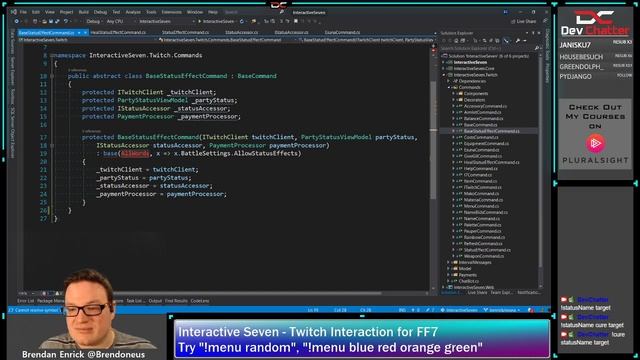Open the Tools menu
The height and width of the screenshot is (360, 640).
click(151, 12)
